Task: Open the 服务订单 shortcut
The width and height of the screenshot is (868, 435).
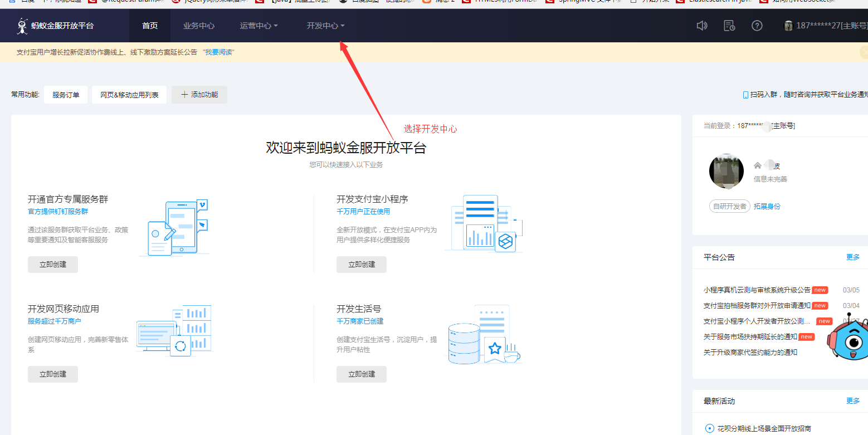Action: coord(66,95)
